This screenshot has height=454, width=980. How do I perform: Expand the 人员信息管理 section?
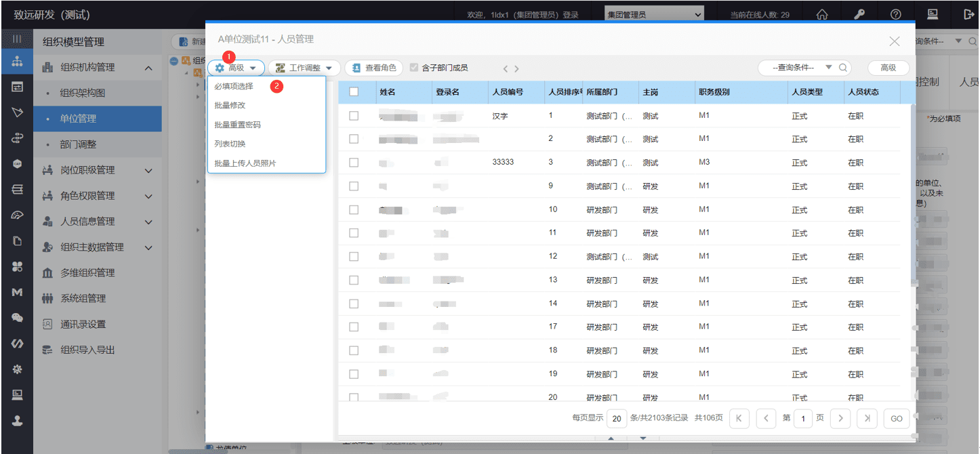point(148,222)
